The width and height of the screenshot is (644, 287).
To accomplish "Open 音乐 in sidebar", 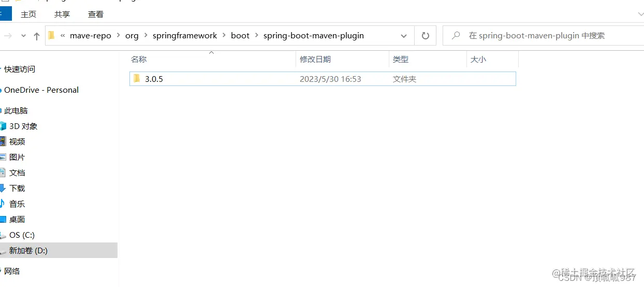I will (x=17, y=204).
